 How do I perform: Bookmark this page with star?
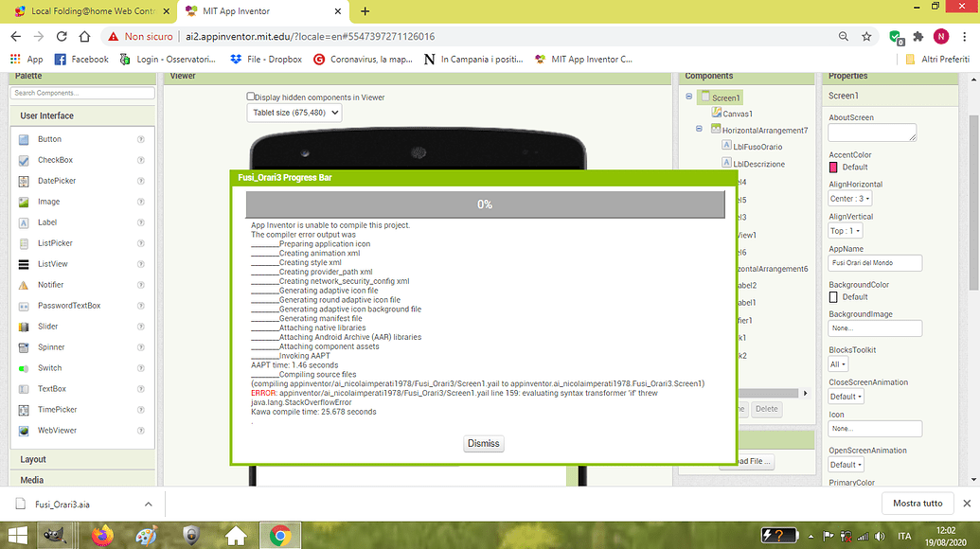[x=866, y=36]
